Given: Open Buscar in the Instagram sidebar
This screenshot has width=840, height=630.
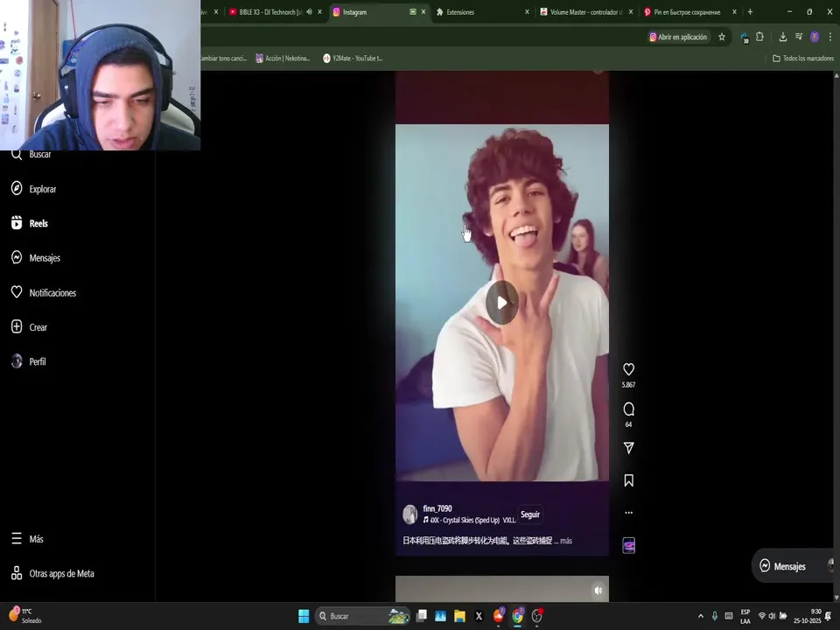Looking at the screenshot, I should tap(32, 154).
